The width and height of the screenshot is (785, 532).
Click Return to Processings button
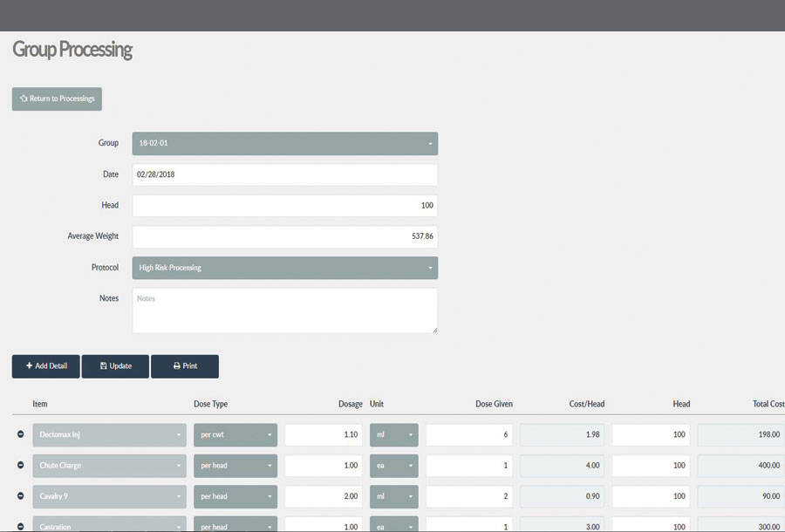click(x=57, y=99)
